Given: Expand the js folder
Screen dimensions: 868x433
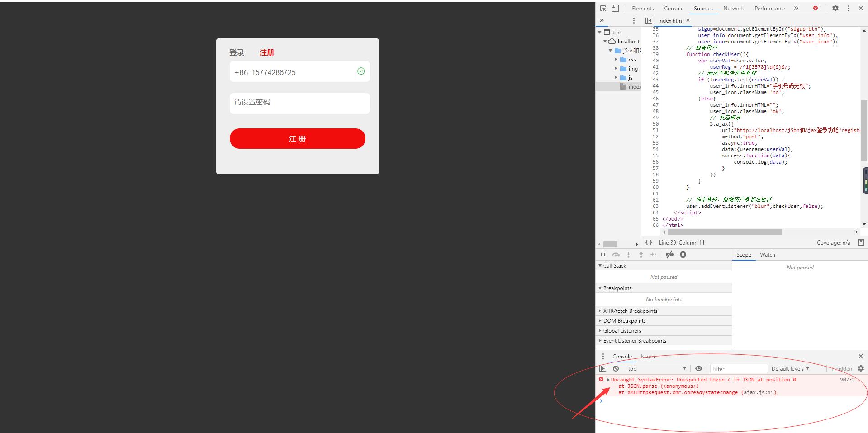Looking at the screenshot, I should click(x=616, y=77).
